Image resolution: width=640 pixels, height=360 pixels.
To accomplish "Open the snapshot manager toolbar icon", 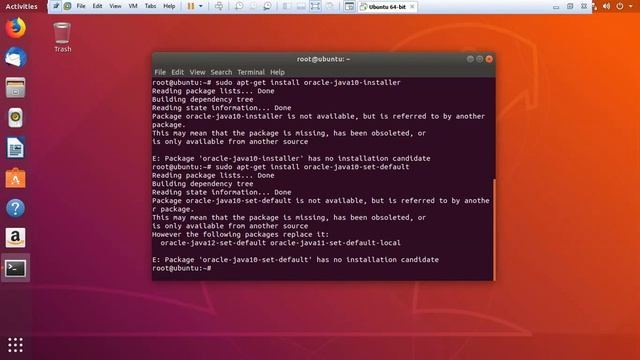I will [x=267, y=6].
